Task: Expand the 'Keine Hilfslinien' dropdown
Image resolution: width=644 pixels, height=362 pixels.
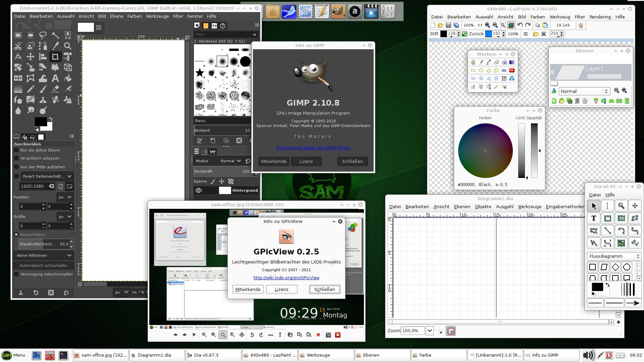Action: click(44, 255)
